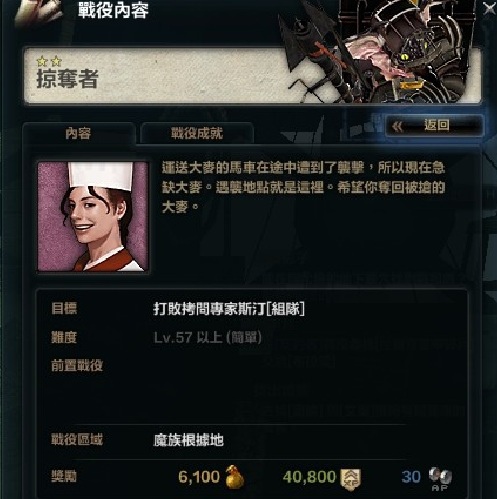The width and height of the screenshot is (497, 499).
Task: Click the 魔族根據地 battle region text
Action: pyautogui.click(x=188, y=440)
